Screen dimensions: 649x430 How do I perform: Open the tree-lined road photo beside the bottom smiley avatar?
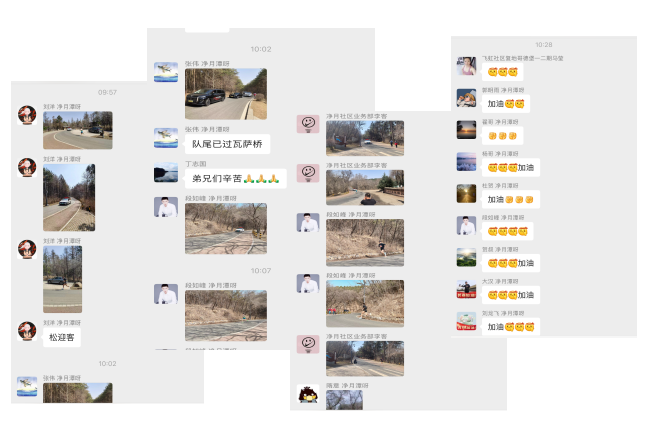click(365, 359)
